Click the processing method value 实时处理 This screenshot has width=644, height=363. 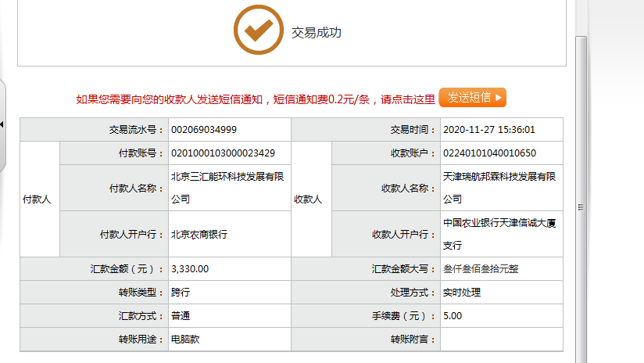click(x=462, y=293)
